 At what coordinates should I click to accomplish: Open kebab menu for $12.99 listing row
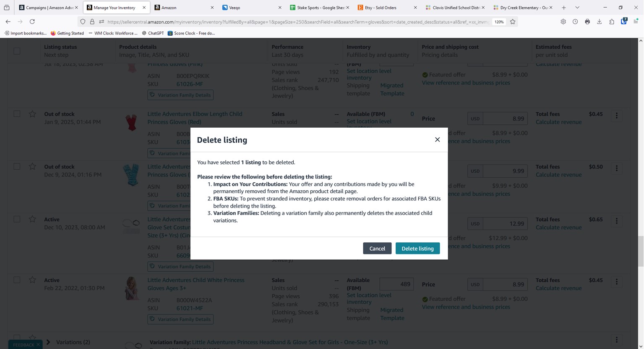616,220
